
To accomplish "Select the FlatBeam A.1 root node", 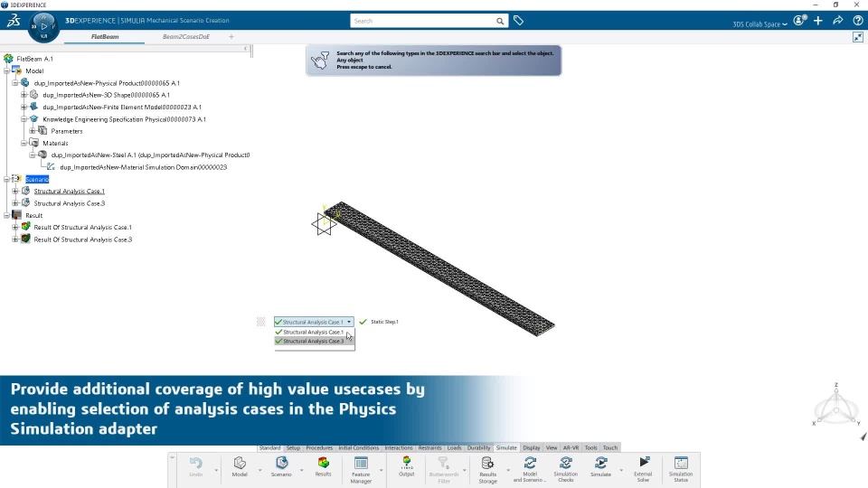I will click(x=34, y=59).
